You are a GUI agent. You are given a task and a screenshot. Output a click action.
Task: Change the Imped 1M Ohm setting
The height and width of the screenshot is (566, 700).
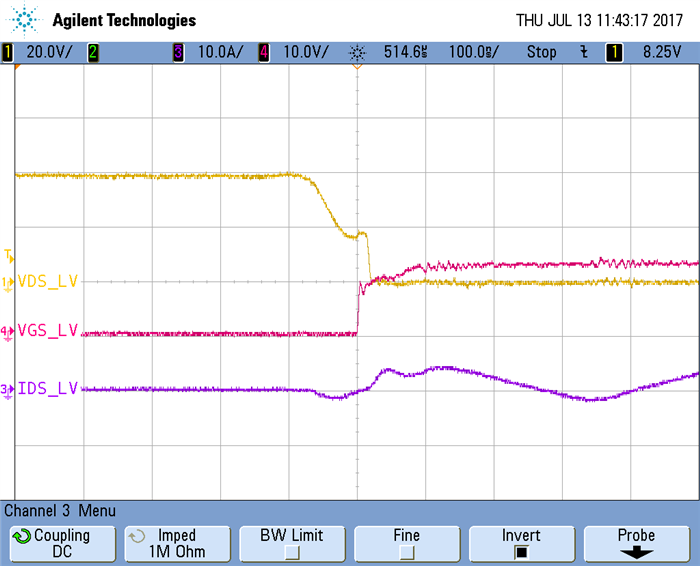point(176,543)
